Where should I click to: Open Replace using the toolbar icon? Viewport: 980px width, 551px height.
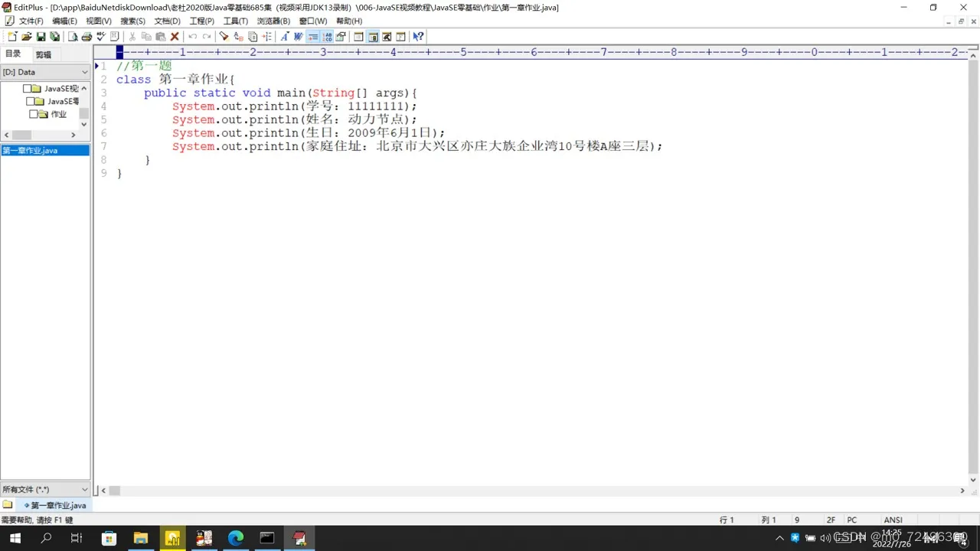coord(238,36)
